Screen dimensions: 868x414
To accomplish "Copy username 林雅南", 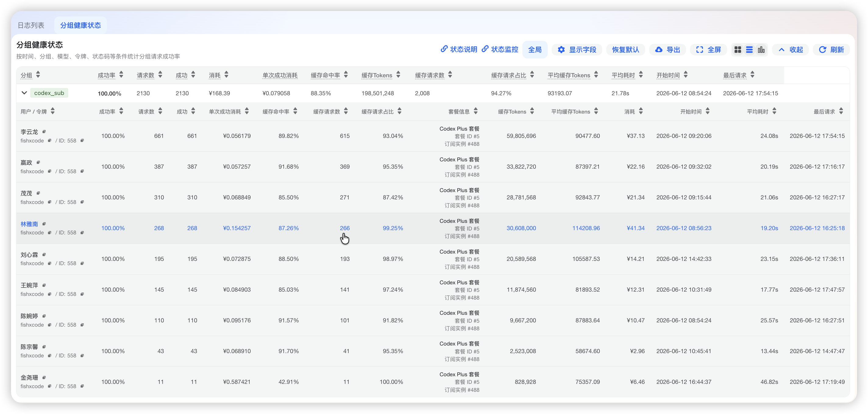I will 44,224.
